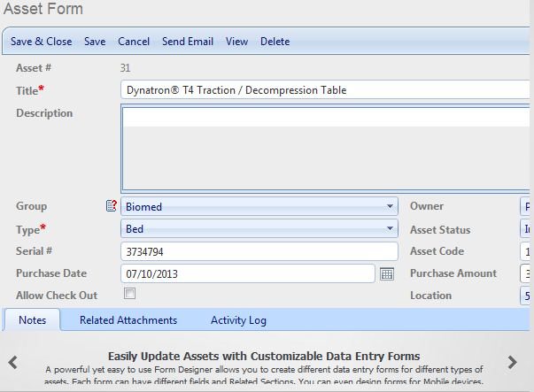Click View in the toolbar
Viewport: 534px width, 392px height.
(x=236, y=42)
